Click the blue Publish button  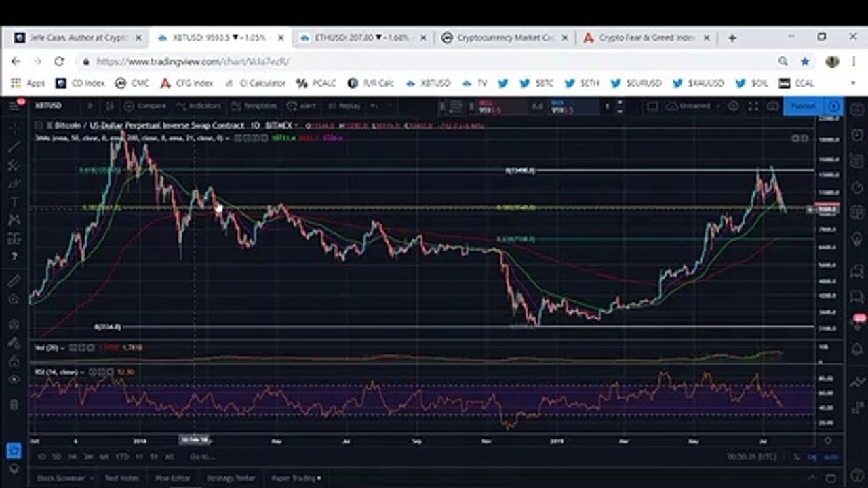[804, 106]
